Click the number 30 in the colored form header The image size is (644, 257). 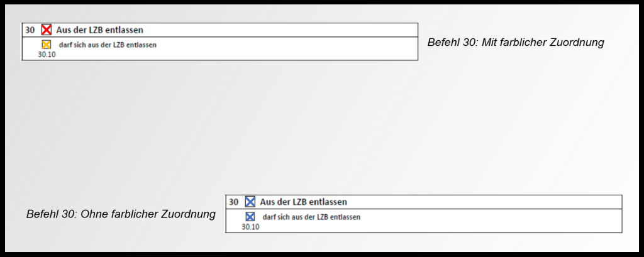point(30,30)
